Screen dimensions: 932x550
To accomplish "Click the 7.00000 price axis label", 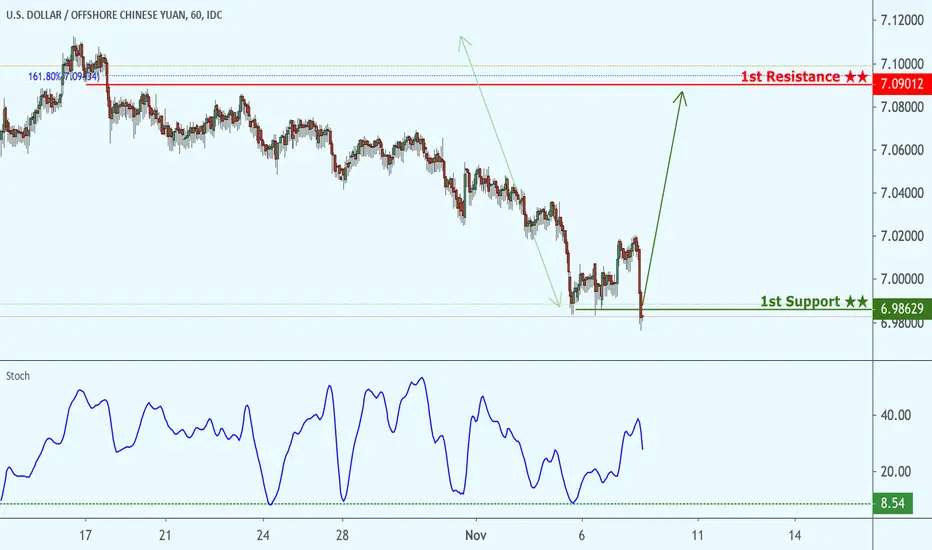I will (x=902, y=279).
